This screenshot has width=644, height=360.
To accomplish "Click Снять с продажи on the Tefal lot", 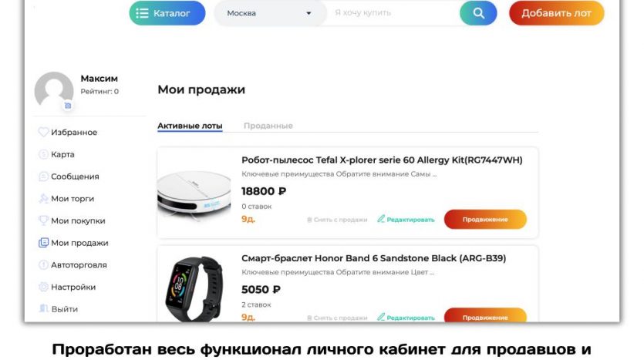I will tap(337, 220).
